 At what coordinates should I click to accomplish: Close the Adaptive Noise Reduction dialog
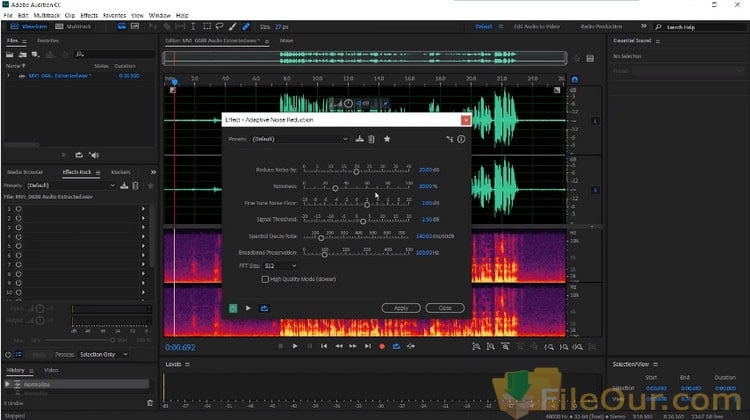(445, 308)
